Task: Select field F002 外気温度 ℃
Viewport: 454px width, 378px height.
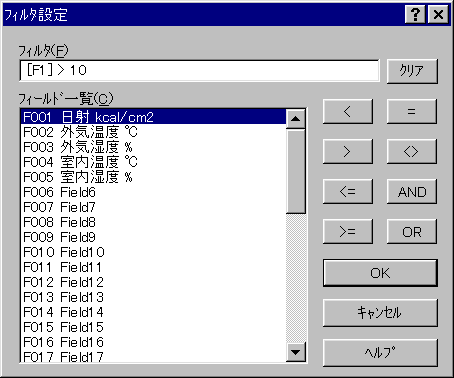Action: pos(153,132)
